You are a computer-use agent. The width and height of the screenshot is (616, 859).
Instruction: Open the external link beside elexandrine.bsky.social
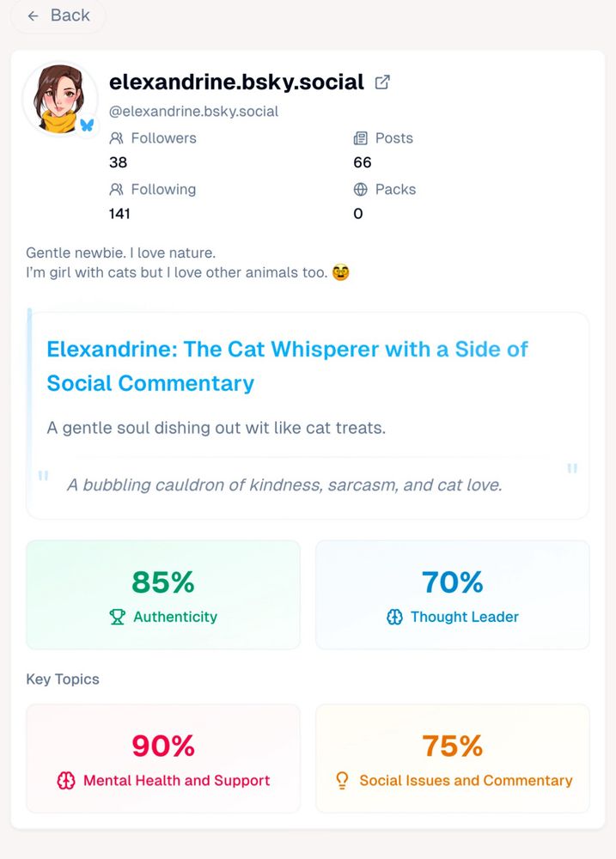[x=383, y=81]
